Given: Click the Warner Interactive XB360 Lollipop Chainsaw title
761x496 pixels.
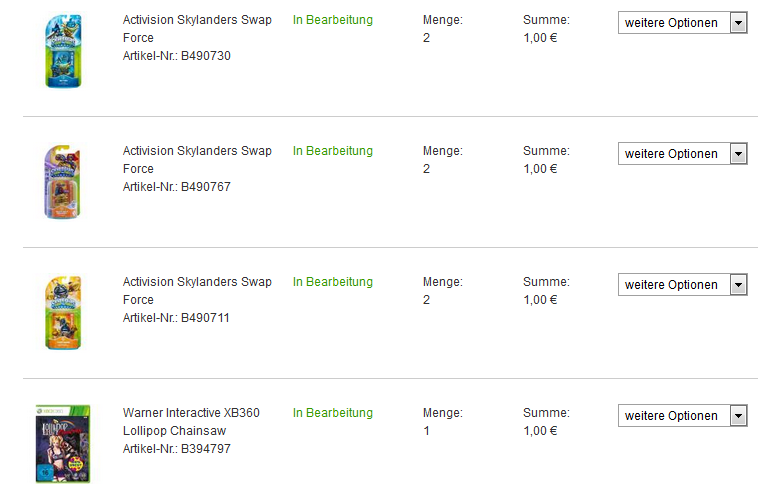Looking at the screenshot, I should (x=191, y=422).
